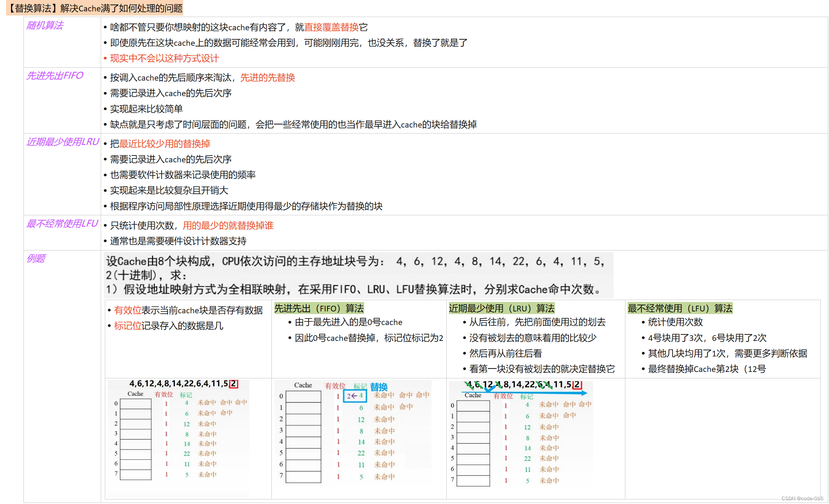This screenshot has height=504, width=829.
Task: Click the bullet '看第一块没有被划去的就决定替换它'
Action: [x=542, y=369]
